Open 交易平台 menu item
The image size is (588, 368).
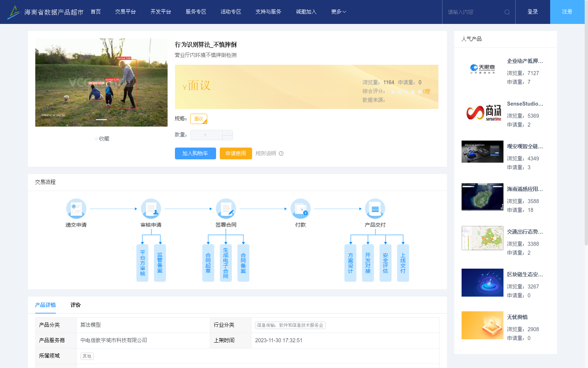125,12
